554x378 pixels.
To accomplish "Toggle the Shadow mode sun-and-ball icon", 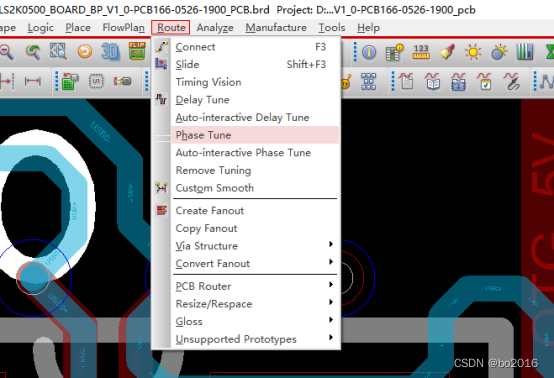I will 499,52.
